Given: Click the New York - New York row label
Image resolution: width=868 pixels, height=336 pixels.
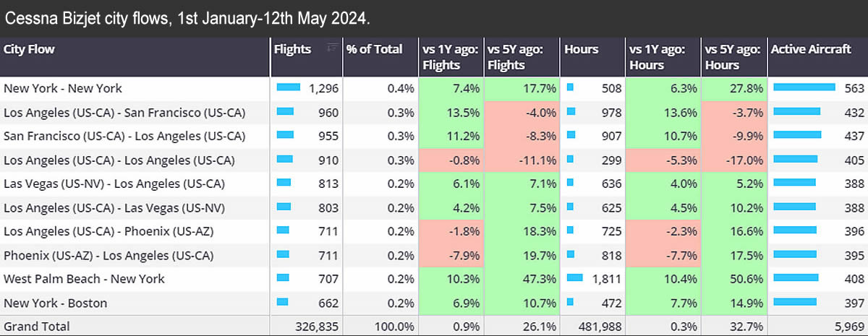Looking at the screenshot, I should coord(63,88).
